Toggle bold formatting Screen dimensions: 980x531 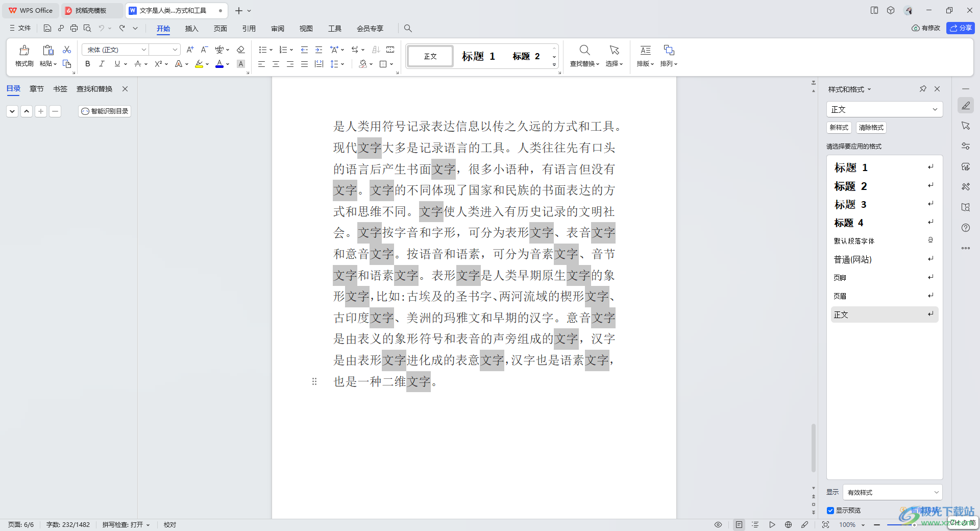pos(88,64)
